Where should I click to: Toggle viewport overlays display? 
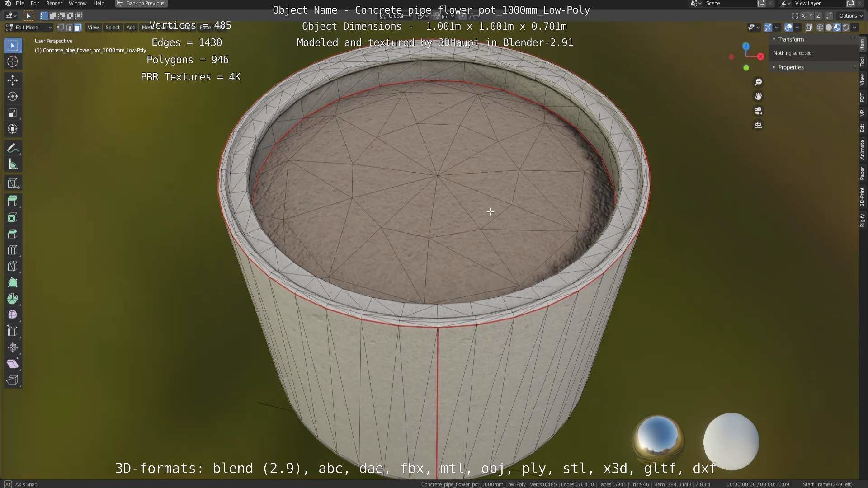click(x=788, y=28)
